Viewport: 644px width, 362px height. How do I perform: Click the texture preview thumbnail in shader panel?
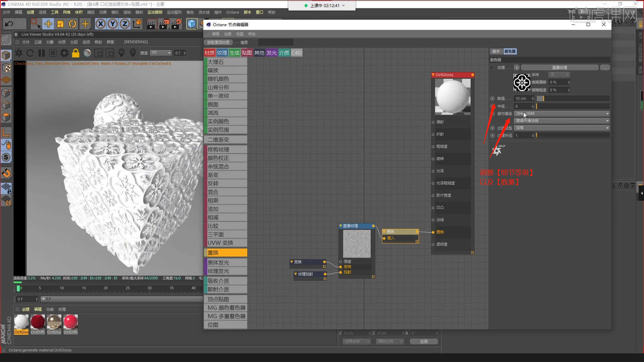pyautogui.click(x=522, y=82)
